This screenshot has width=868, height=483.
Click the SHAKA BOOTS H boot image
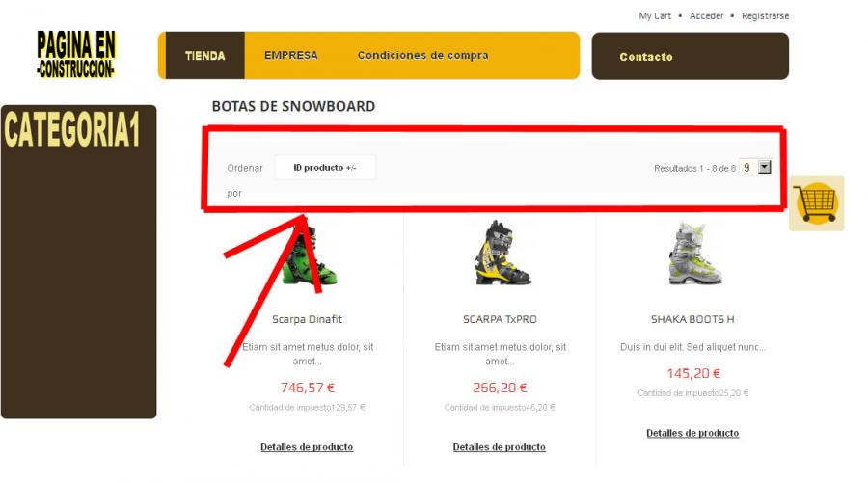pos(694,254)
